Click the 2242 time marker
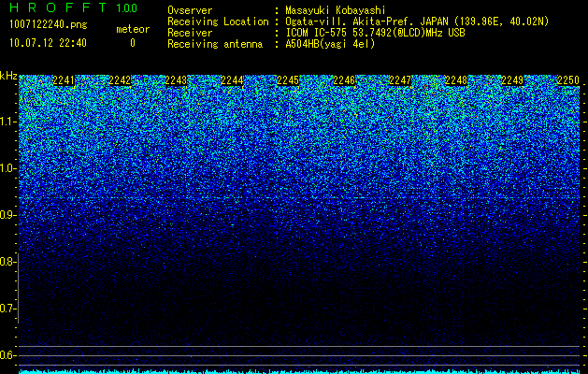588x374 pixels. (120, 80)
